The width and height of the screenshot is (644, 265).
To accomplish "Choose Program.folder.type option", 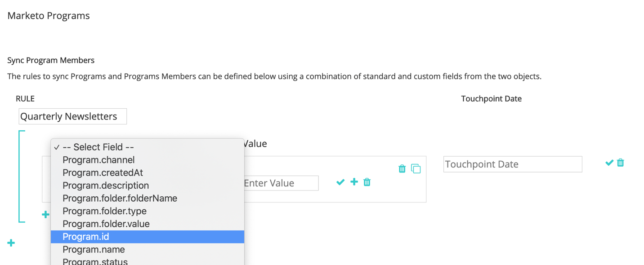I will pyautogui.click(x=104, y=211).
